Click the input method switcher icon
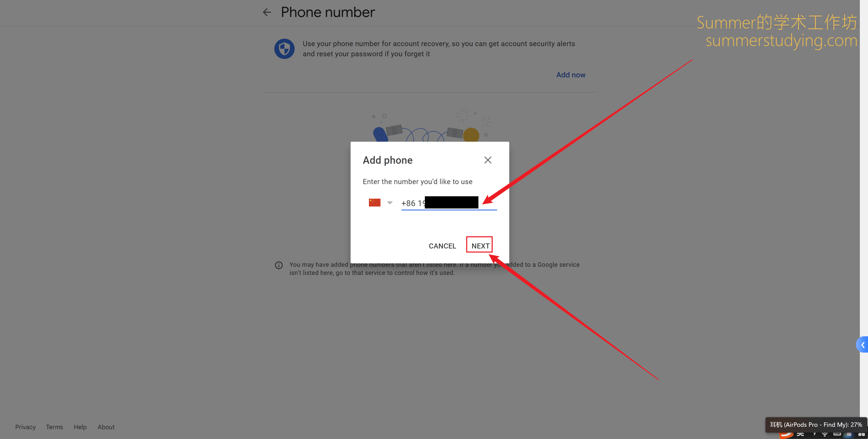This screenshot has width=868, height=439. pyautogui.click(x=800, y=434)
